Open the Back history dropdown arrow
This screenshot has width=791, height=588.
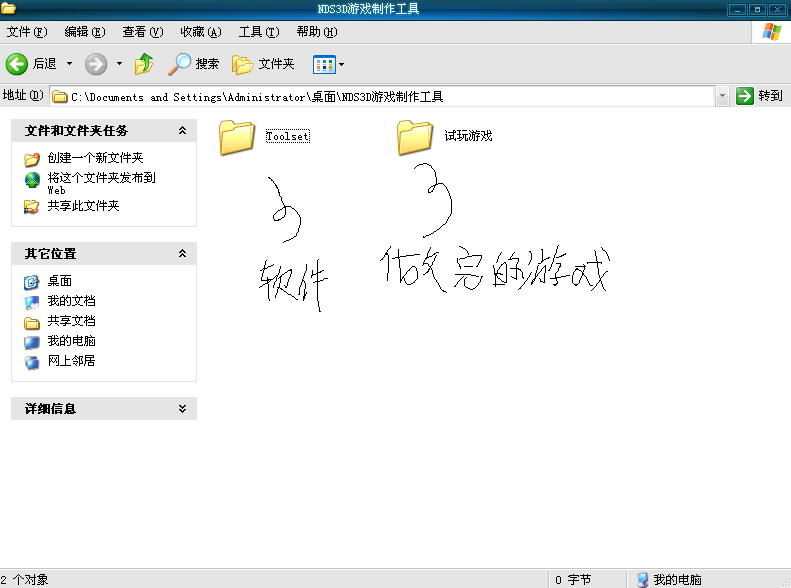coord(70,64)
